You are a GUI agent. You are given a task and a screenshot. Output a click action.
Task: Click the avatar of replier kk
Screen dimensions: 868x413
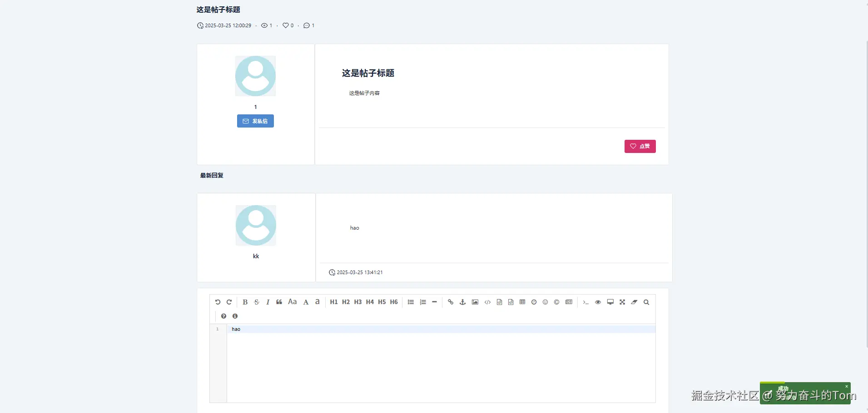(256, 225)
